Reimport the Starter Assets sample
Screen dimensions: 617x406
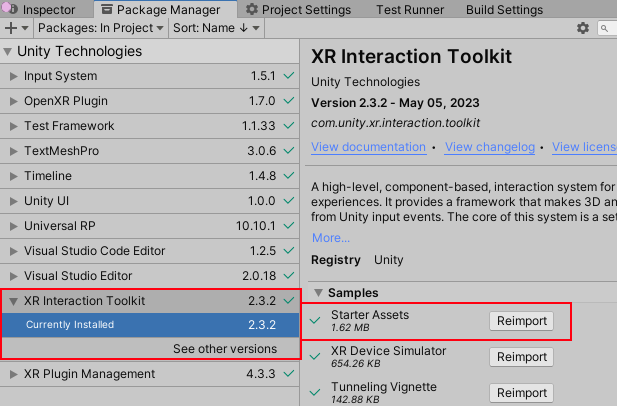tap(522, 320)
